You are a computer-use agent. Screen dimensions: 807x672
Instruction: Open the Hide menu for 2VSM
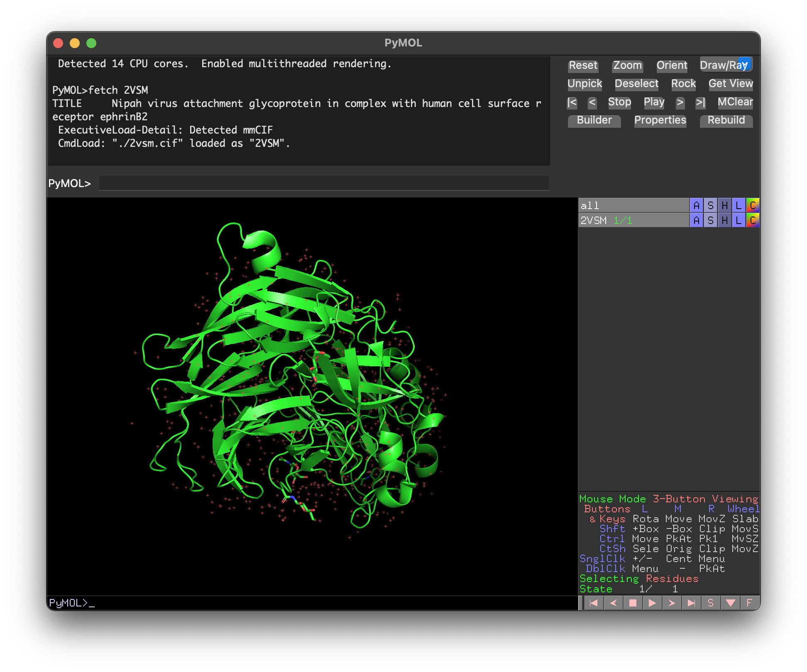pos(724,220)
